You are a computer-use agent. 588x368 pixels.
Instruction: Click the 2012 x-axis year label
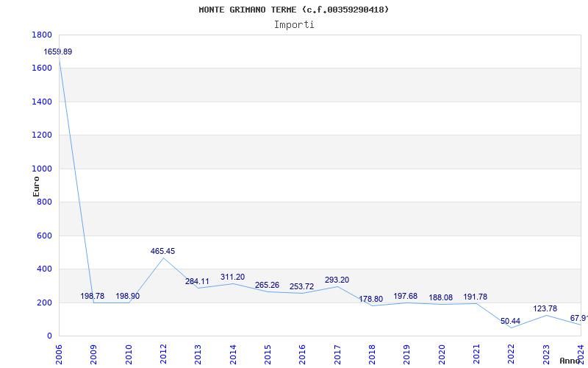(x=163, y=355)
